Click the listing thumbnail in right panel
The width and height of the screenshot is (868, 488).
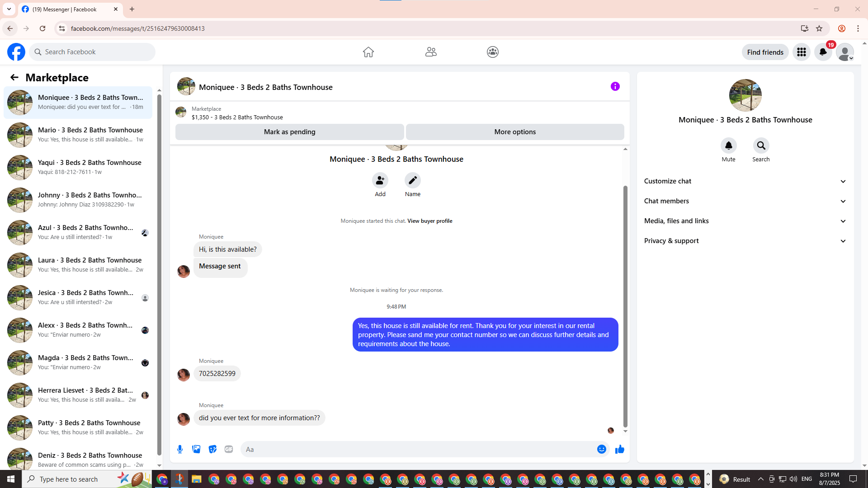tap(745, 95)
